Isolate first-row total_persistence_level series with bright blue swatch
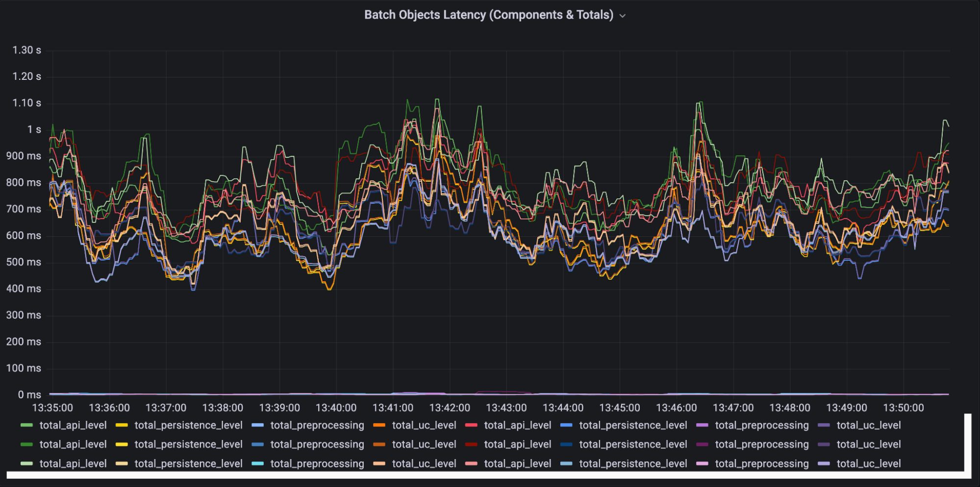The width and height of the screenshot is (980, 487). coord(632,425)
